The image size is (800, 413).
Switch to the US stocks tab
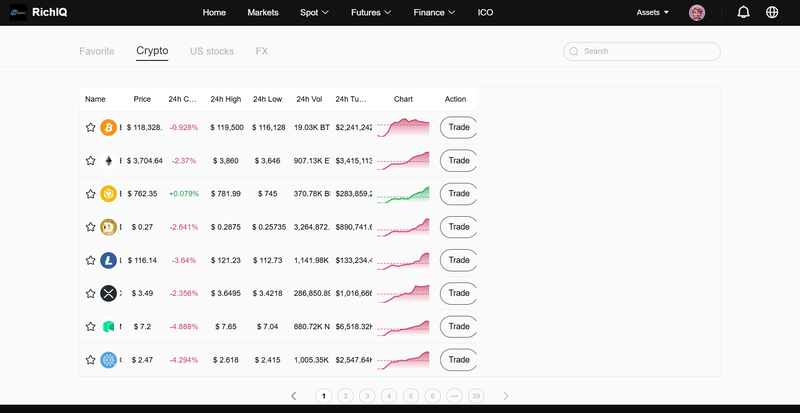point(212,51)
